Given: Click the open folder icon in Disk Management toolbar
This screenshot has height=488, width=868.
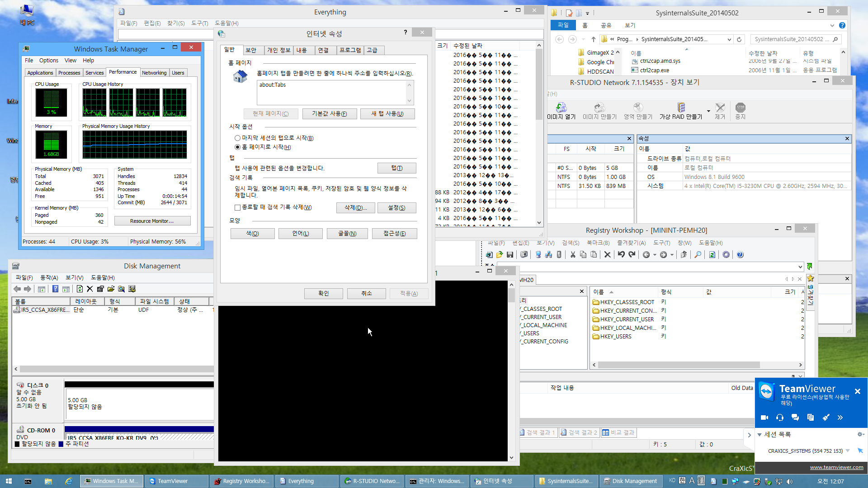Looking at the screenshot, I should click(111, 289).
